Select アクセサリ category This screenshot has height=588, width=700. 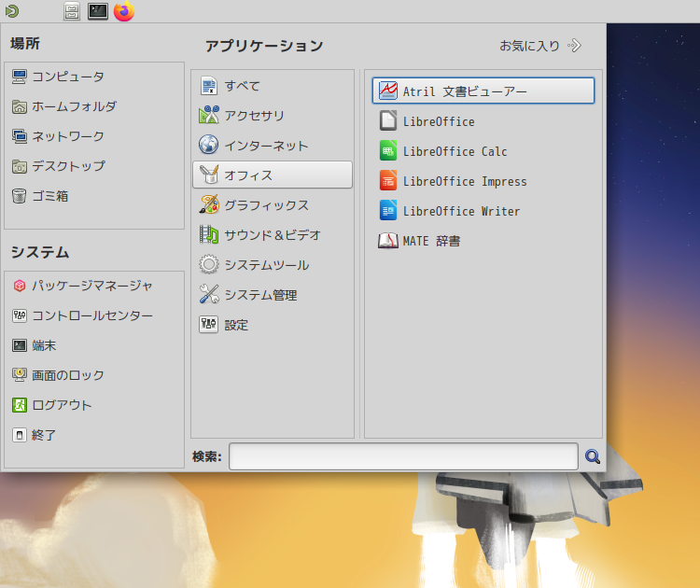pos(273,115)
